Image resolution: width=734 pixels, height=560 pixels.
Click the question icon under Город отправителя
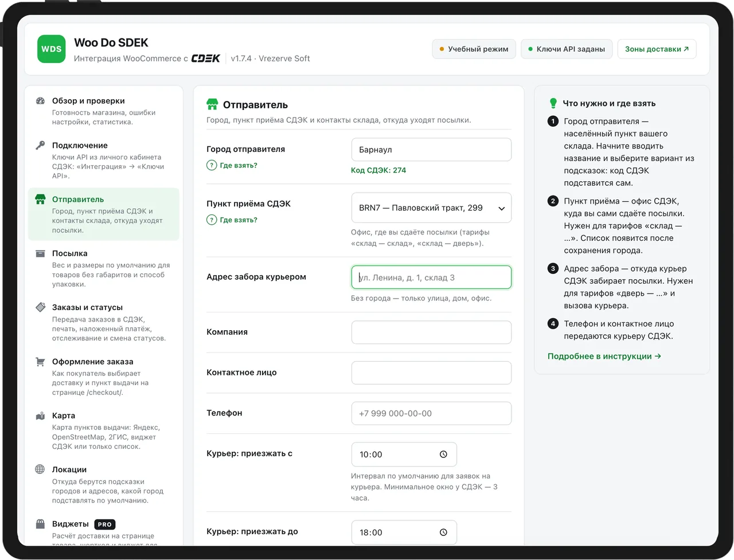[212, 166]
